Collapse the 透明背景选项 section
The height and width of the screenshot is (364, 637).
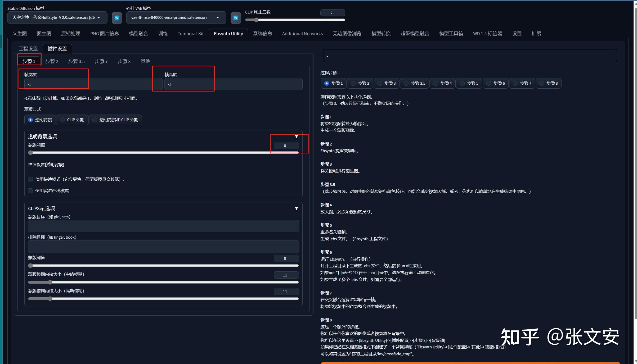(x=296, y=136)
